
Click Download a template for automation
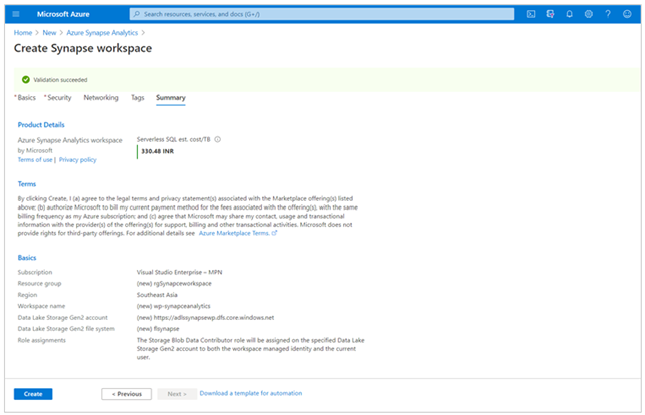(251, 393)
